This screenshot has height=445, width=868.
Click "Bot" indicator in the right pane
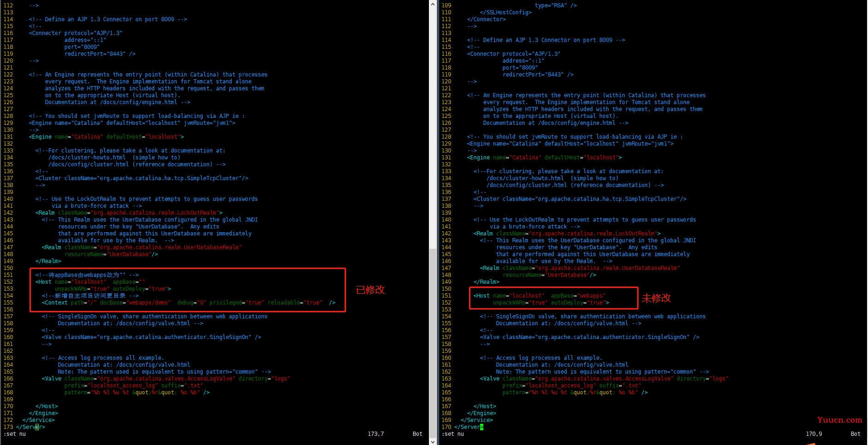coord(856,434)
